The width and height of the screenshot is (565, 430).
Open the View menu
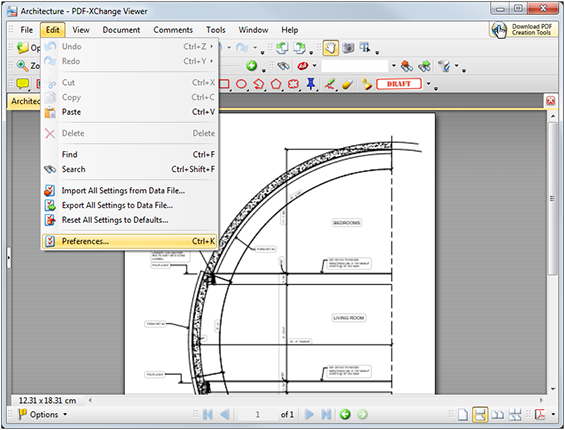point(81,30)
